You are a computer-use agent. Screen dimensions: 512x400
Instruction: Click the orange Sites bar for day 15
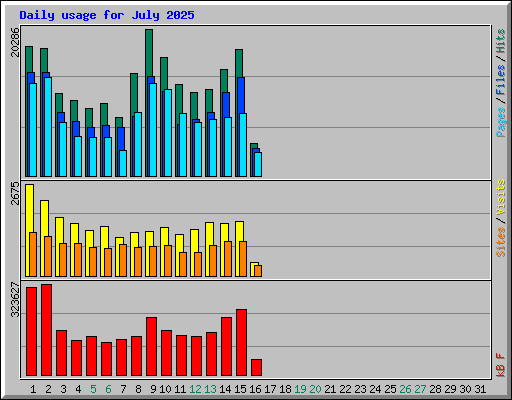point(243,259)
